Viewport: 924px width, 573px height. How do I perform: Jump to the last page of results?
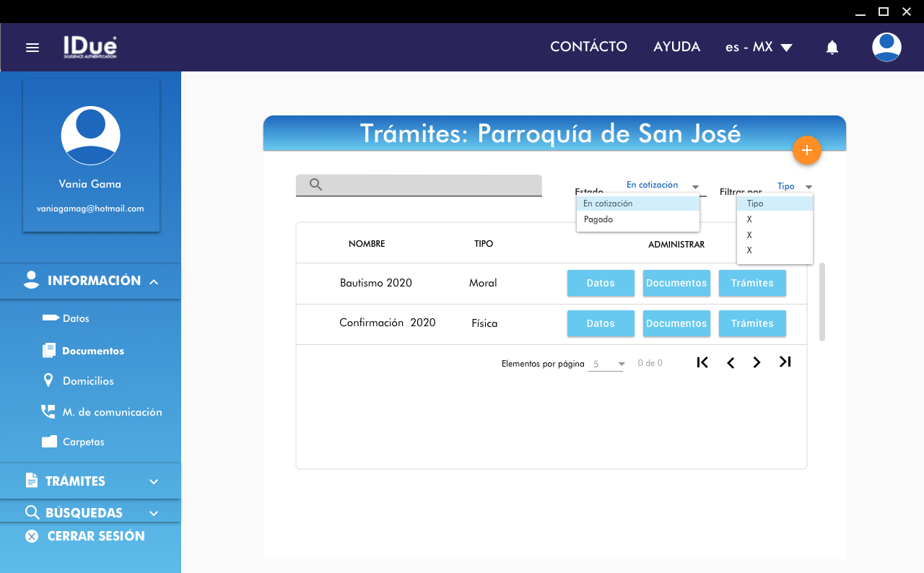pyautogui.click(x=785, y=362)
